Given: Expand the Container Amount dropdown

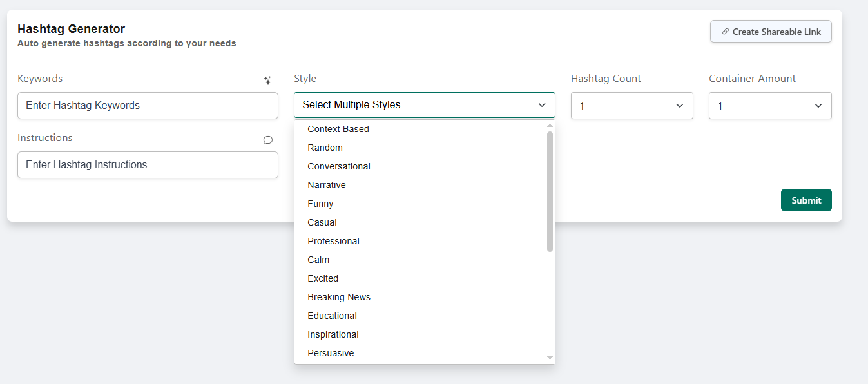Looking at the screenshot, I should pos(770,106).
